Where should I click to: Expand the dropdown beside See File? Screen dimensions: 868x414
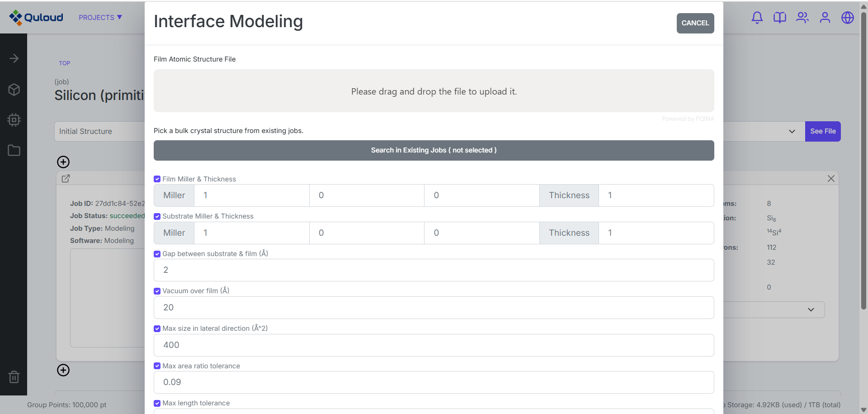tap(792, 131)
